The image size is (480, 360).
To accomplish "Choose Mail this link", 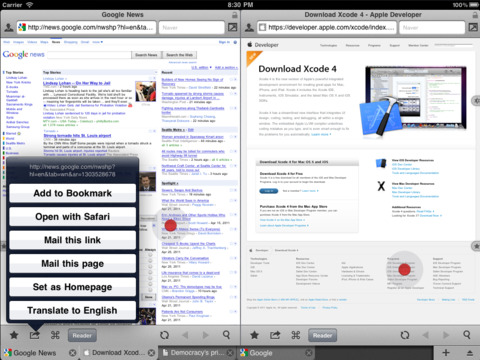I will coord(73,240).
